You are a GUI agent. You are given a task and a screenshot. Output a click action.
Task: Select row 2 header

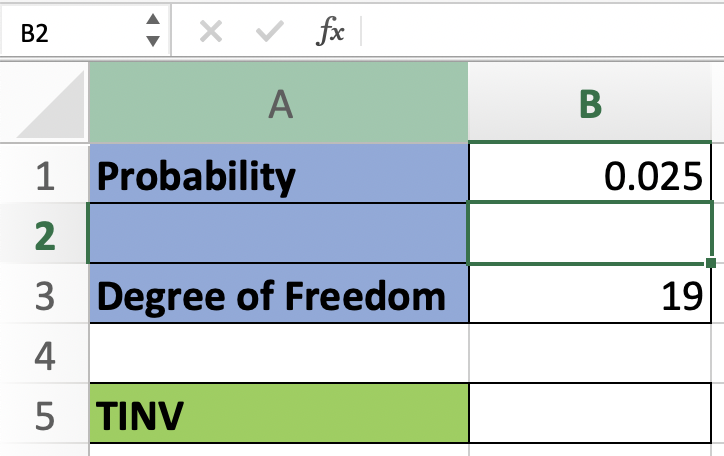43,235
